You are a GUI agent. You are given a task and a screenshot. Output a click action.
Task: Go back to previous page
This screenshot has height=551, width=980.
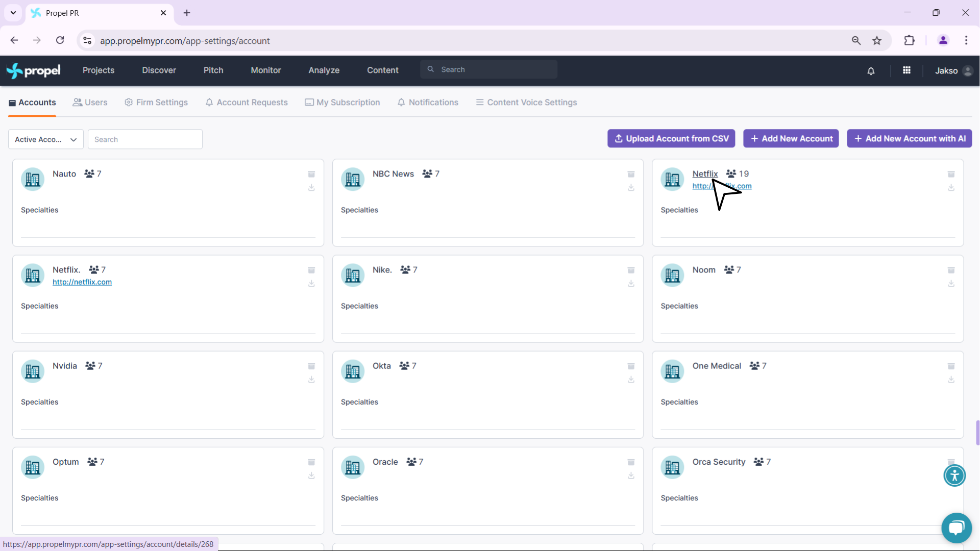tap(14, 40)
